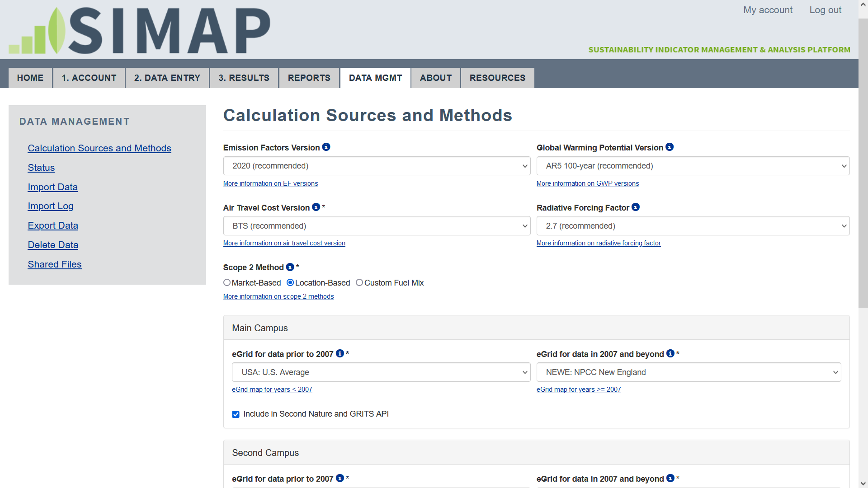Open the Delete Data sidebar link
Screen dimensions: 868x488
click(53, 245)
